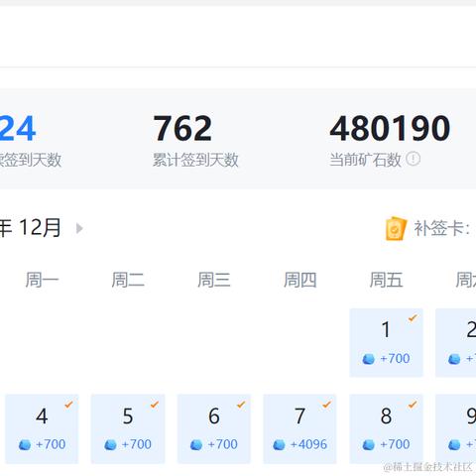Click the +700 reward on day 4
The width and height of the screenshot is (476, 476).
click(51, 444)
